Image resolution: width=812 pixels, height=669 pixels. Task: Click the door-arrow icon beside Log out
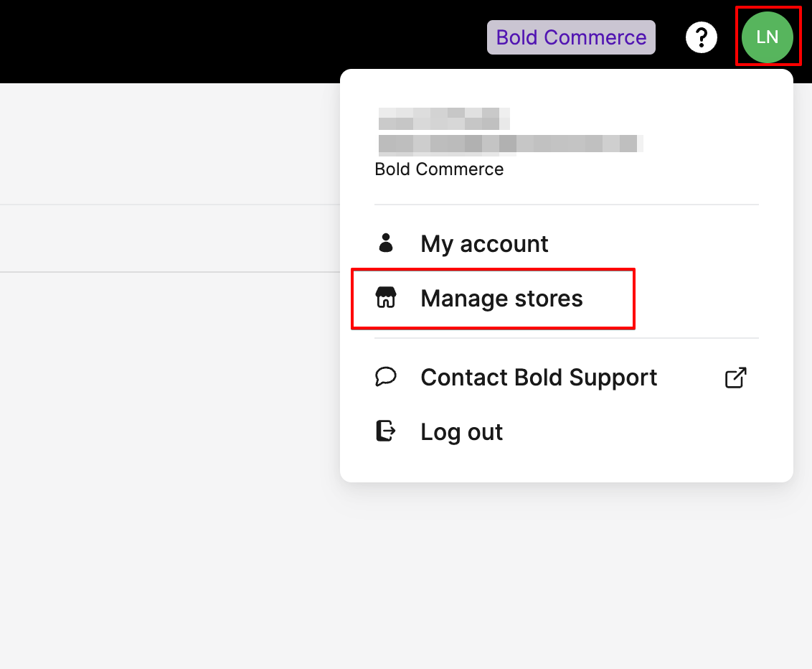(386, 431)
